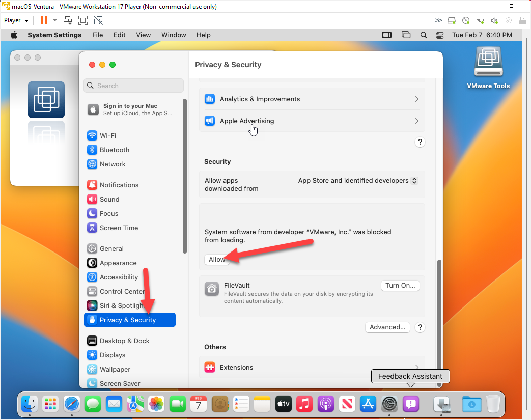Expand the Apple Advertising settings row
Viewport: 531px width, 420px height.
coord(312,121)
